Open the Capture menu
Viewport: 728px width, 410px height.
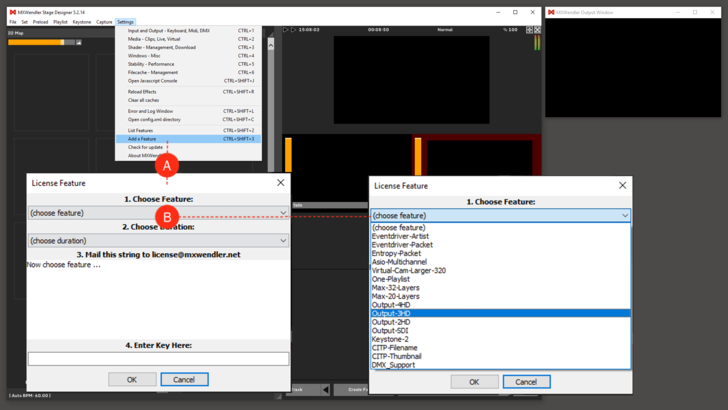tap(104, 22)
